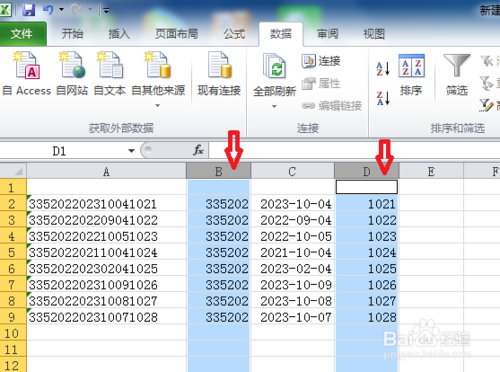Open the 文件 (File) tab
500x372 pixels.
[22, 34]
